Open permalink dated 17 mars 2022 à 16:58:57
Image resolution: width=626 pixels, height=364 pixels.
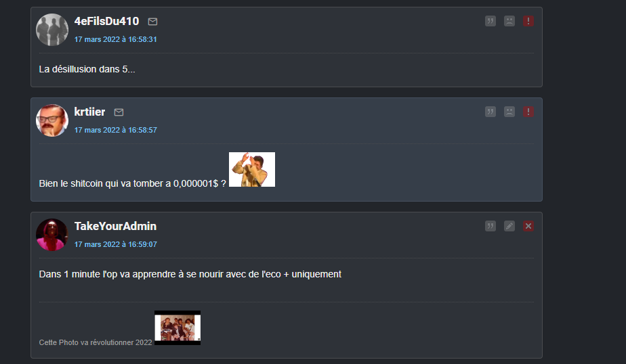coord(115,130)
